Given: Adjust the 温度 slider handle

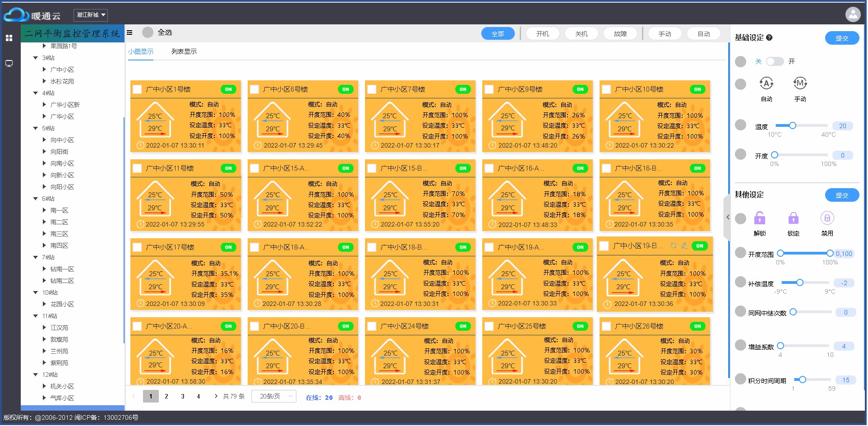Looking at the screenshot, I should 792,125.
